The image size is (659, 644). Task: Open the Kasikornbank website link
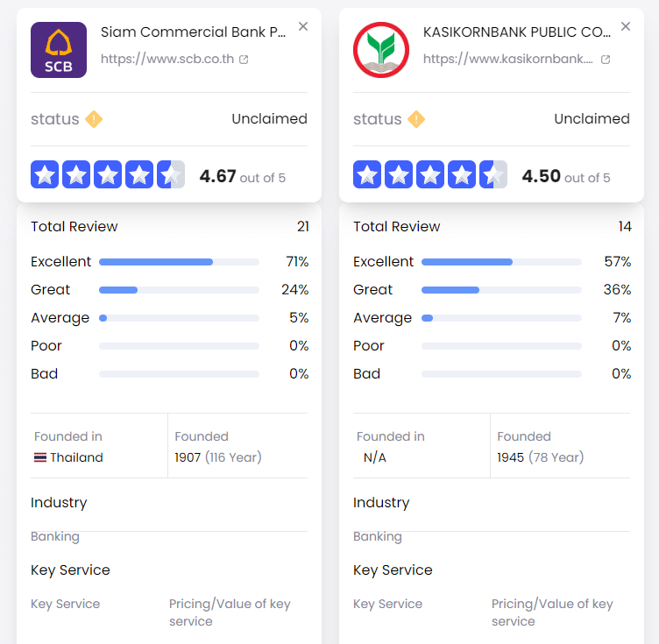[x=508, y=59]
